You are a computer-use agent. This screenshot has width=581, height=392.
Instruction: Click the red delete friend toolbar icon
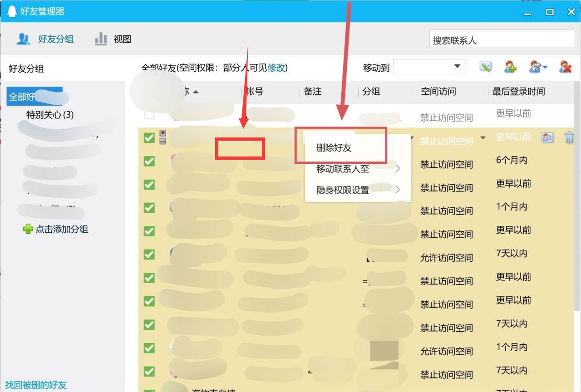(x=565, y=67)
